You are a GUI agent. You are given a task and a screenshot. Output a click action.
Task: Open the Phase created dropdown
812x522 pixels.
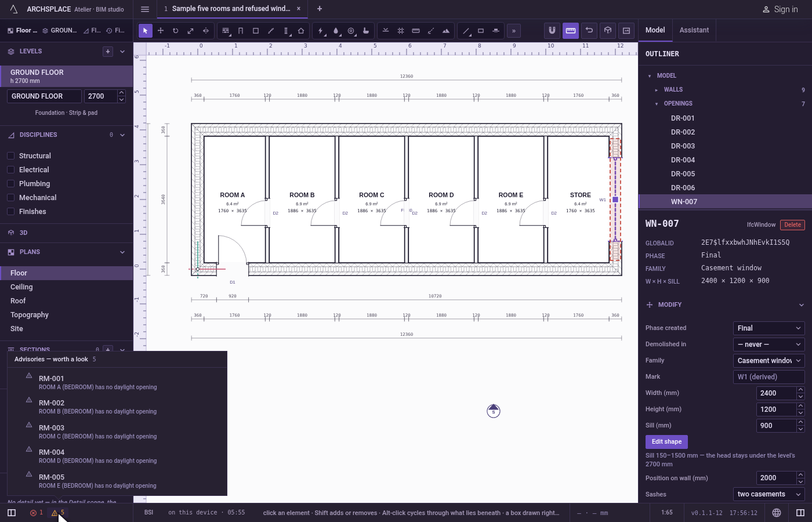(x=769, y=328)
